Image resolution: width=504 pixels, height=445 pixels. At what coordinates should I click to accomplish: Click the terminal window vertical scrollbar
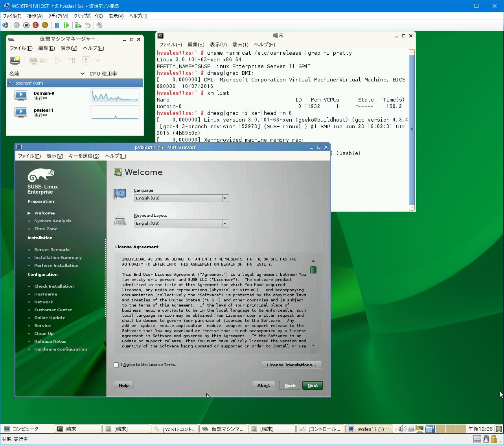(412, 130)
